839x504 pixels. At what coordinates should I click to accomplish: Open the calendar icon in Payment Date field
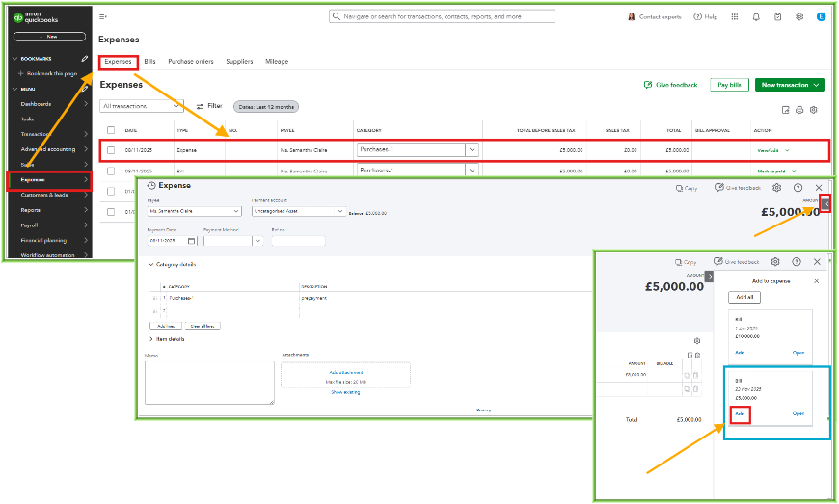tap(192, 241)
